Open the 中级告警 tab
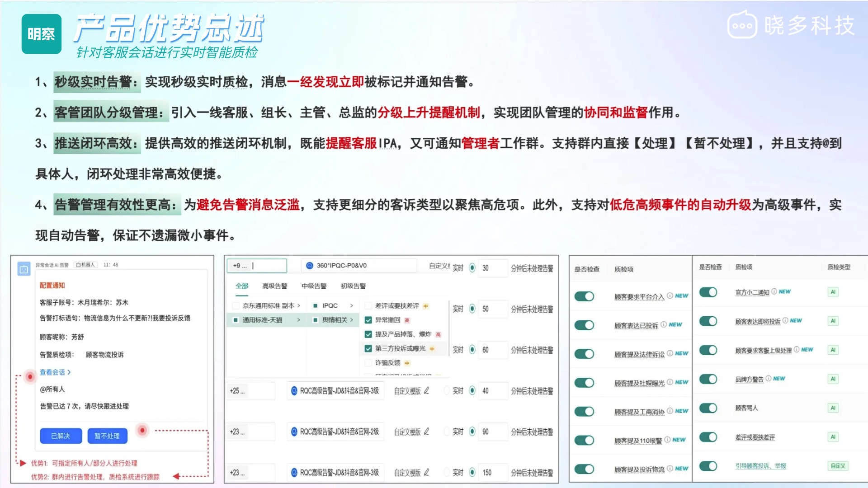Screen dimensions: 868x488 [x=315, y=286]
